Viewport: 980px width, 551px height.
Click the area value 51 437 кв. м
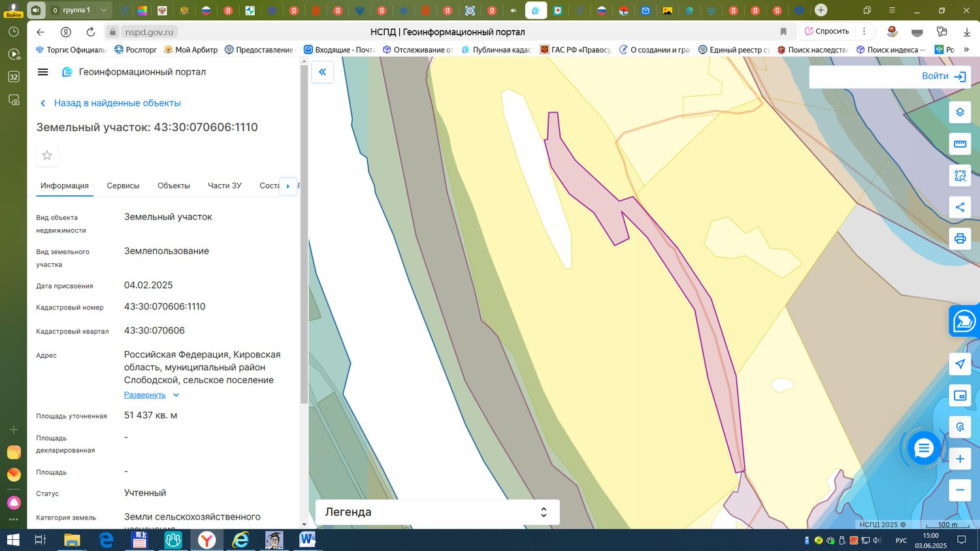151,415
